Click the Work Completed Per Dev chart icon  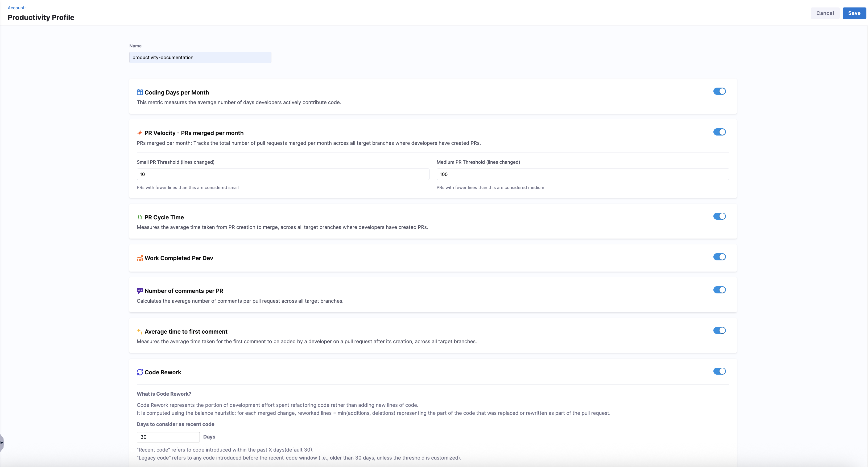[140, 258]
